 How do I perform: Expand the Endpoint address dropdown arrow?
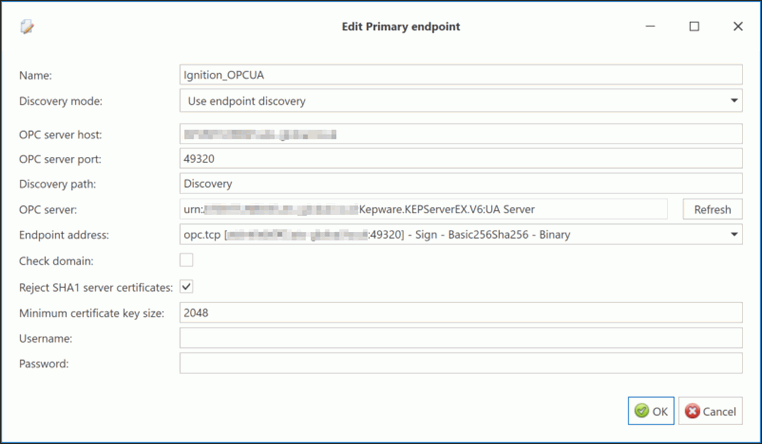pos(734,235)
